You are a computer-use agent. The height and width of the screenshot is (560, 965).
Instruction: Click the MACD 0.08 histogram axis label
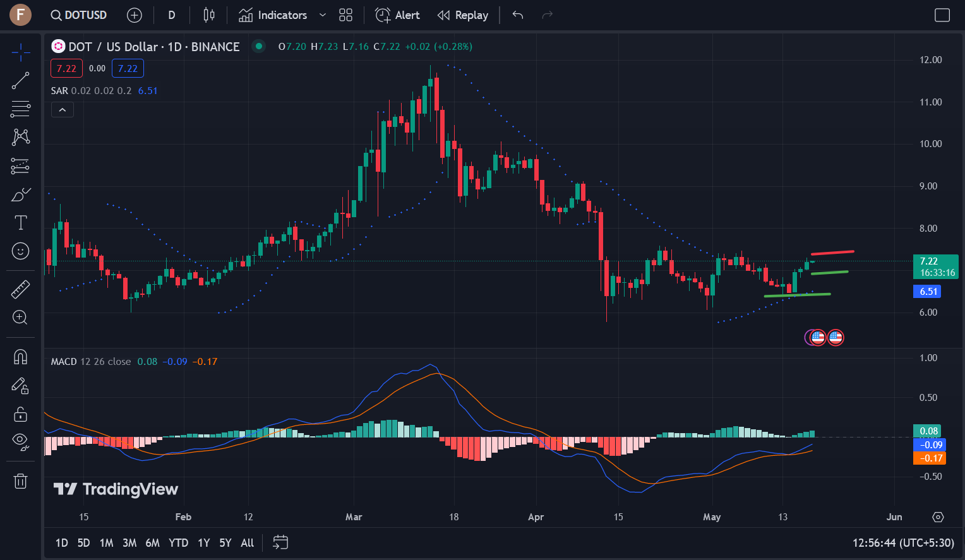point(927,431)
